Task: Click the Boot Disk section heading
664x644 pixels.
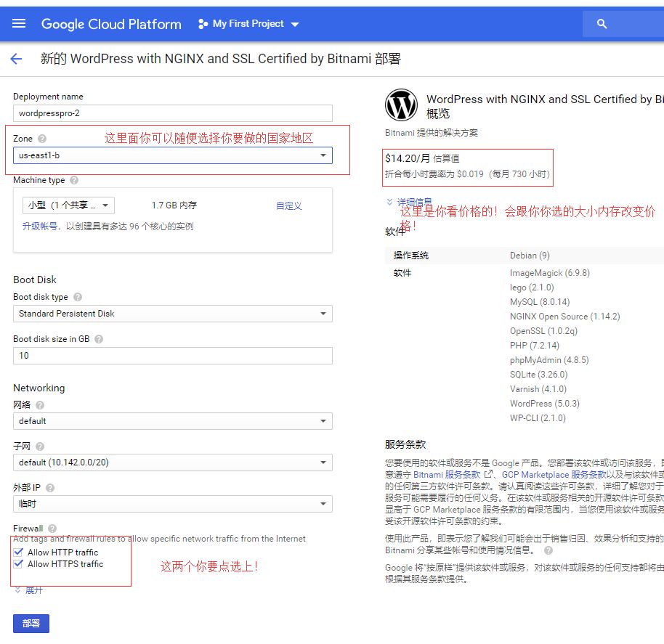Action: point(35,280)
